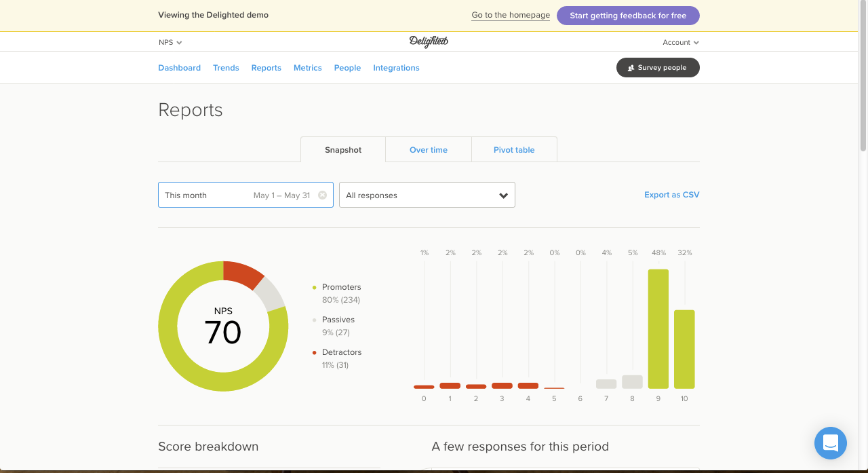Image resolution: width=868 pixels, height=473 pixels.
Task: Click the score 2 red bar
Action: click(x=476, y=386)
